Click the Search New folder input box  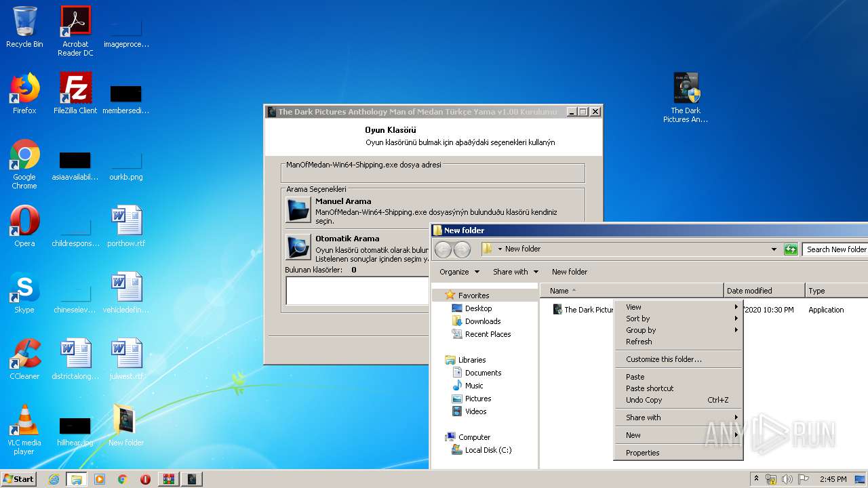[x=835, y=249]
